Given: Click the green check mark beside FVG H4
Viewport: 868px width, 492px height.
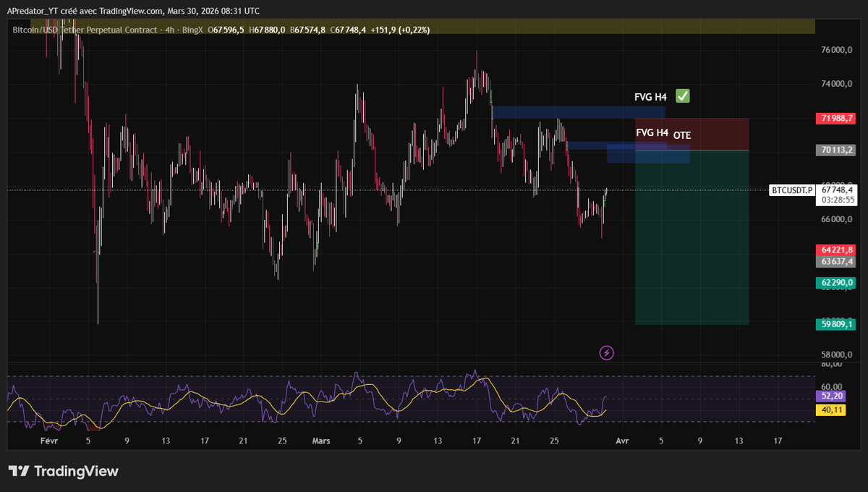Looking at the screenshot, I should [x=682, y=96].
